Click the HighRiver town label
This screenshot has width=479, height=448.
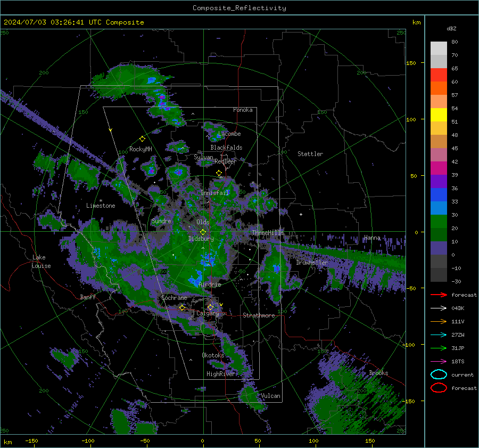click(221, 374)
